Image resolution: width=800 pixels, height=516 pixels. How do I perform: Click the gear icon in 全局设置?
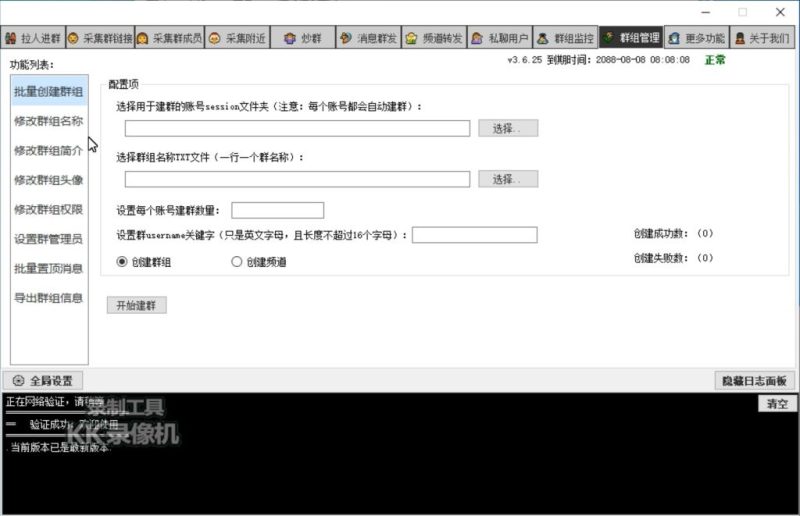18,381
